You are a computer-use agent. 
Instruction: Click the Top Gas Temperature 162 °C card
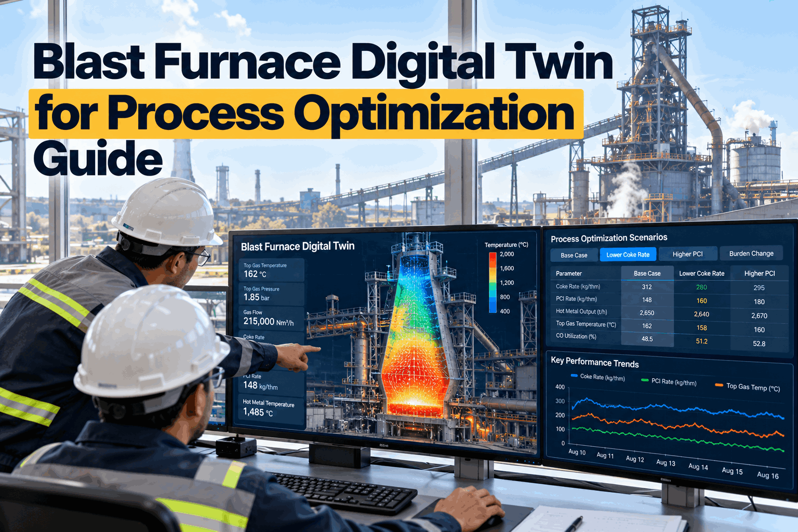pos(271,270)
